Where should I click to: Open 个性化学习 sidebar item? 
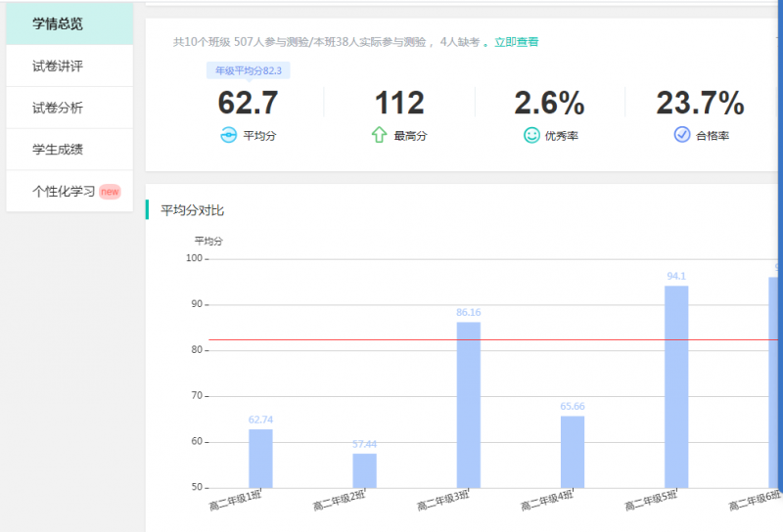coord(64,192)
